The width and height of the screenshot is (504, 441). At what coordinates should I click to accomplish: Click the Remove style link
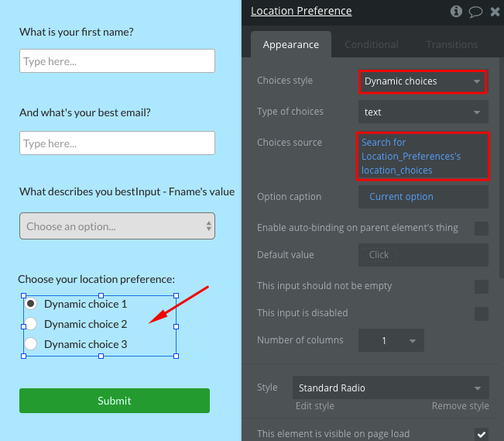point(460,406)
